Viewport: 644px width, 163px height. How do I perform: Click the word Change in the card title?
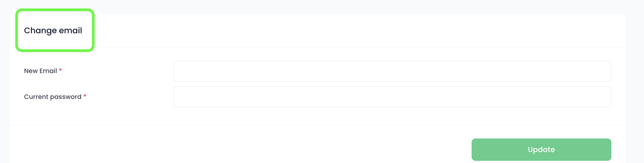pyautogui.click(x=40, y=30)
